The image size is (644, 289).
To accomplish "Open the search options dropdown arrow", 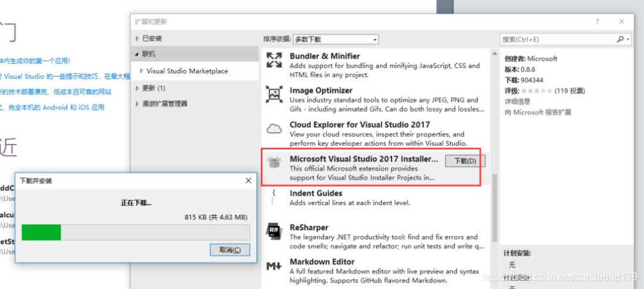I will coord(629,40).
